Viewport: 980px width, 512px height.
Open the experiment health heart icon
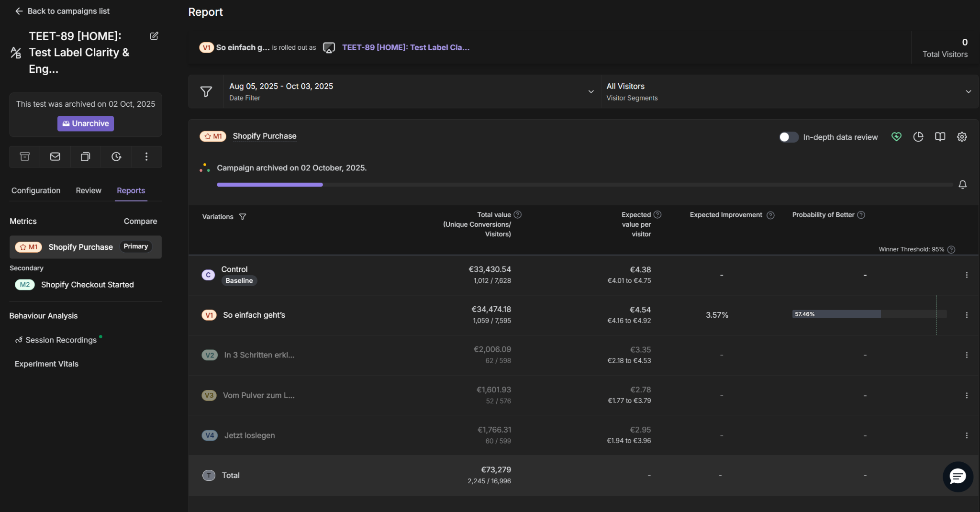tap(896, 137)
